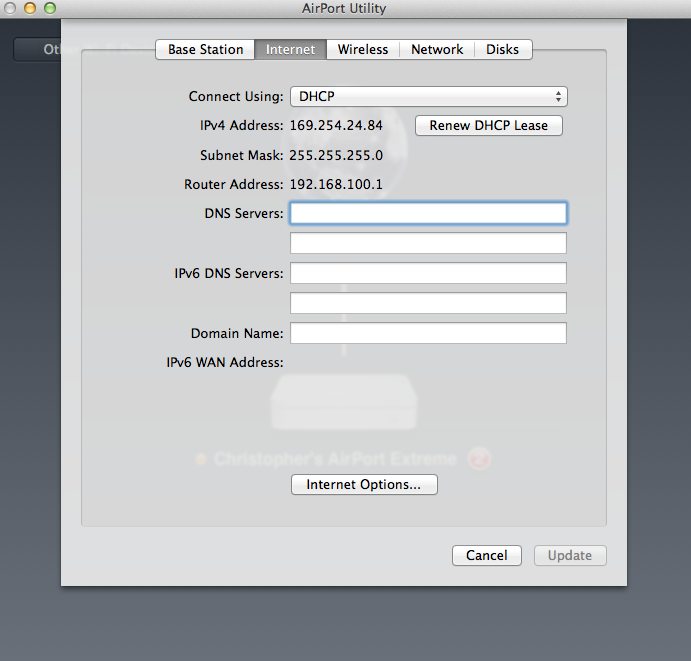Go to the Network tab
This screenshot has width=691, height=661.
tap(437, 49)
